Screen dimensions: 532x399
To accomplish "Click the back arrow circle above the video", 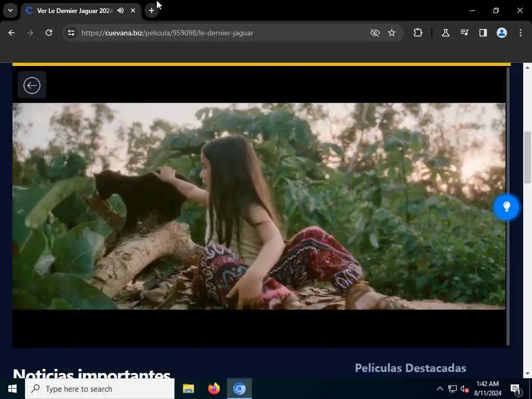I will [x=32, y=85].
